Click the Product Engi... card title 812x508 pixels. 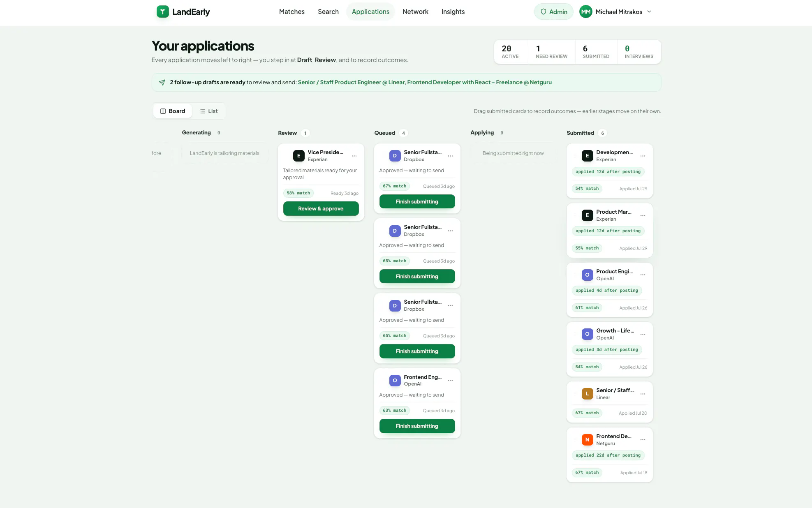pos(614,271)
